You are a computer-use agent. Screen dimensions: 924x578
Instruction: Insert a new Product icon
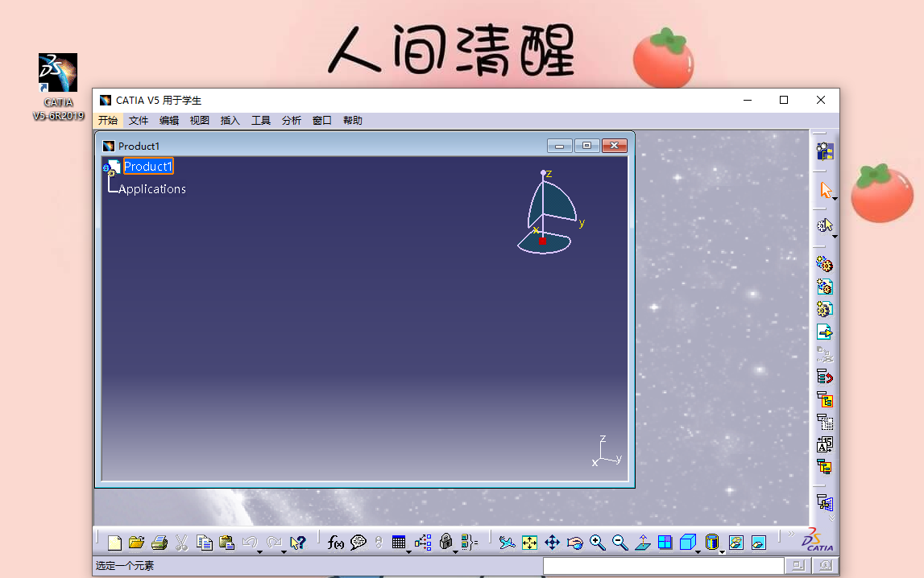825,287
